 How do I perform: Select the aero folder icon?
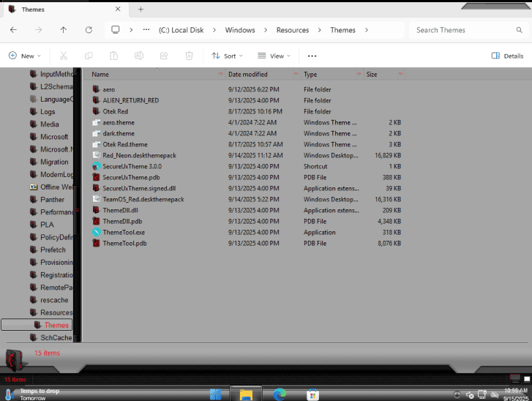97,89
